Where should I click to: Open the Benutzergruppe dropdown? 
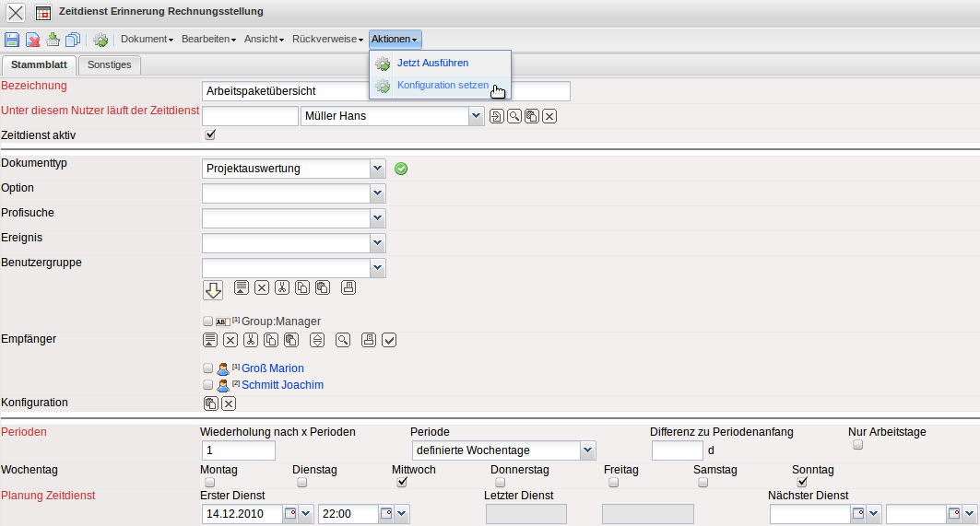pos(376,268)
